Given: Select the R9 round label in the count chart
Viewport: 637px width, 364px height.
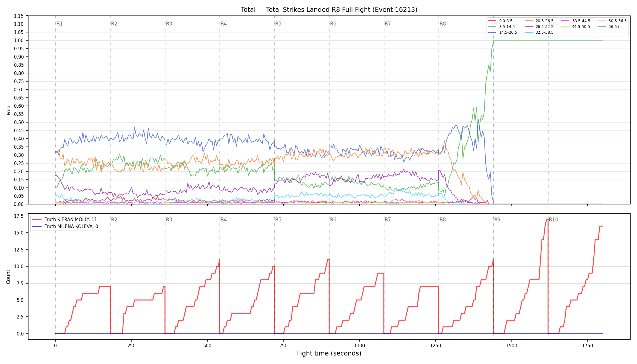Looking at the screenshot, I should coord(497,220).
